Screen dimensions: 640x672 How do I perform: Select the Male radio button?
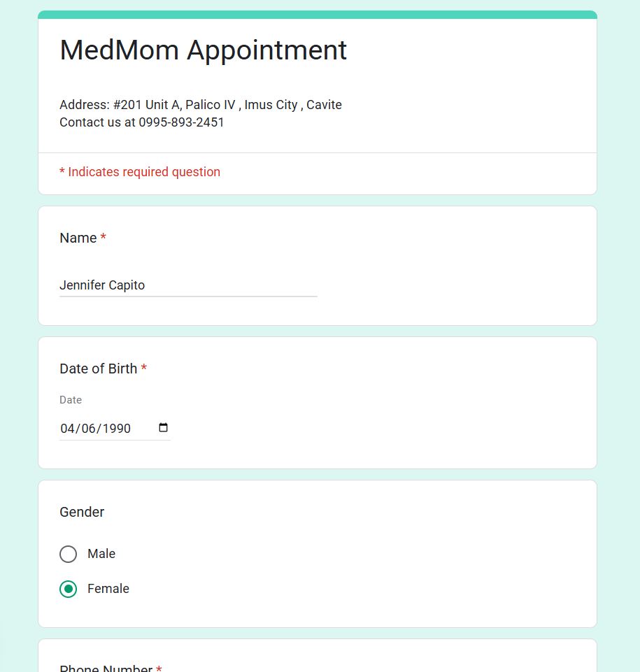click(x=69, y=554)
